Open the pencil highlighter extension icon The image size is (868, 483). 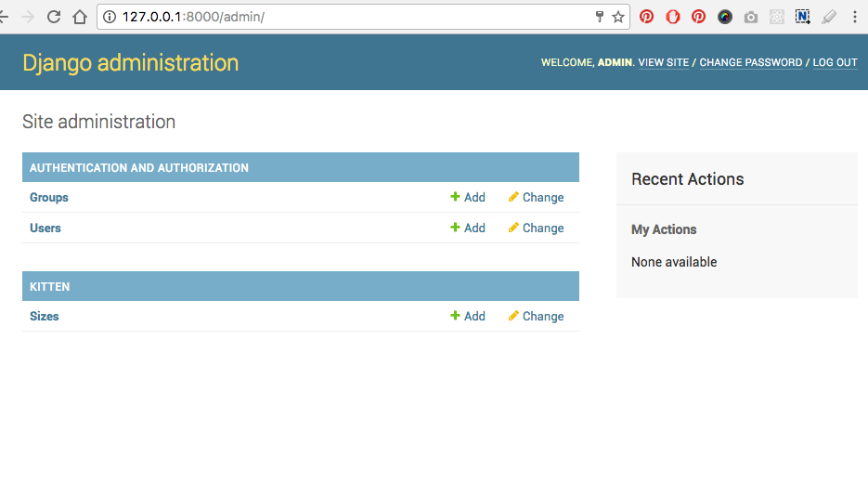point(829,17)
